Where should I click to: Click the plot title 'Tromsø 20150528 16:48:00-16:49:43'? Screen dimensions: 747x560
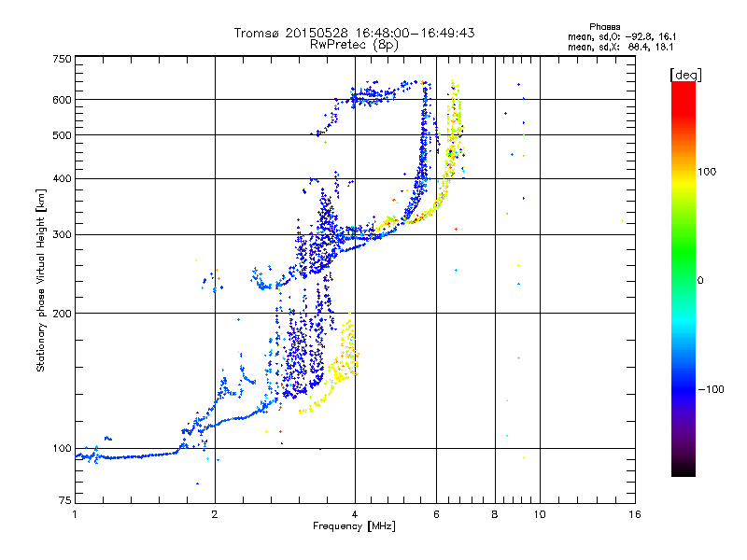pyautogui.click(x=354, y=33)
